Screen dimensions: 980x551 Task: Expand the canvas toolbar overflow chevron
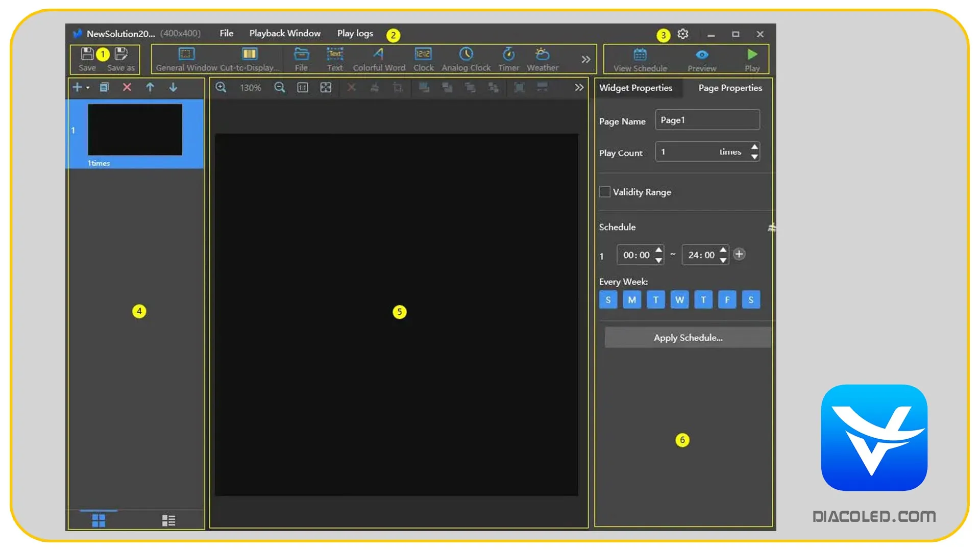tap(579, 87)
